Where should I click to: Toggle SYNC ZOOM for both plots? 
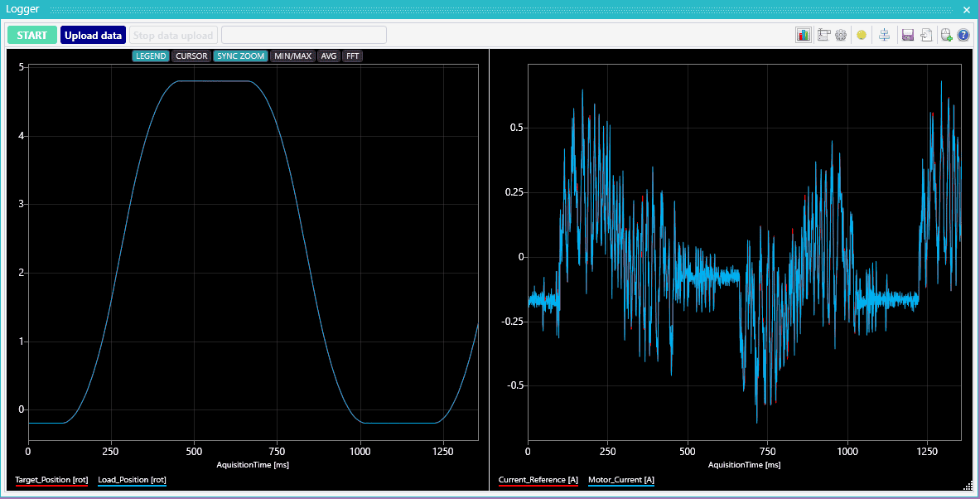240,56
